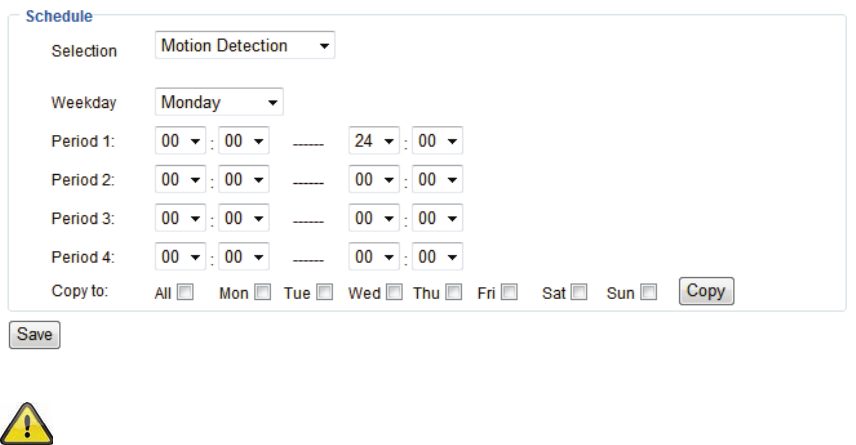Viewport: 856px width, 445px height.
Task: Open Period 3 end hour dropdown
Action: tap(374, 218)
